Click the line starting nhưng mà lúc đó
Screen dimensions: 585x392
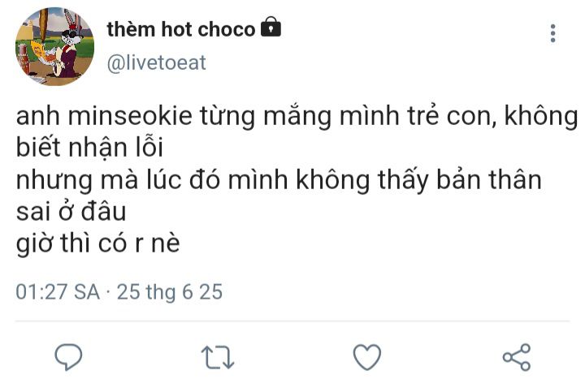pyautogui.click(x=279, y=180)
